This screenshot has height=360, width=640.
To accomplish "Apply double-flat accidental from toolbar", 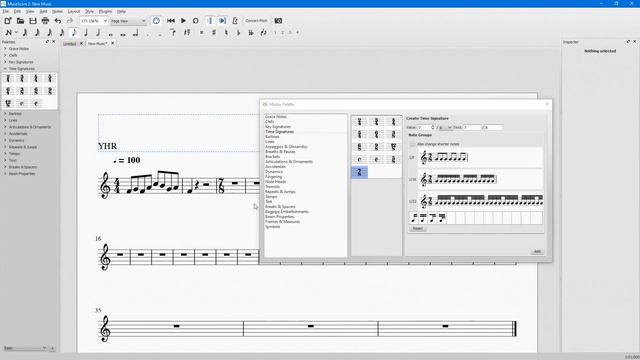I will [x=251, y=33].
